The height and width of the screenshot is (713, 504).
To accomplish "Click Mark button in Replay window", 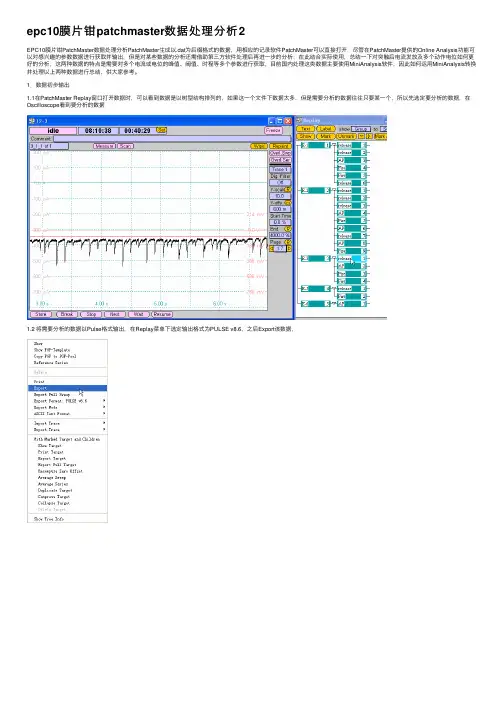I will point(326,136).
